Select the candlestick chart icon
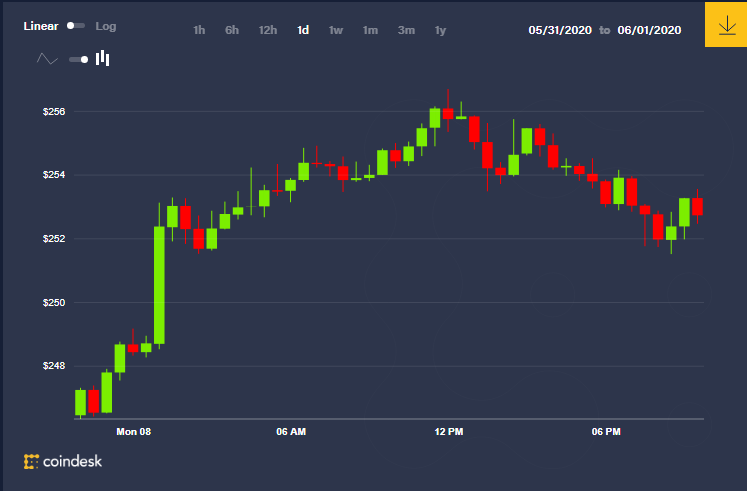Screen dimensions: 747x491 pyautogui.click(x=102, y=58)
